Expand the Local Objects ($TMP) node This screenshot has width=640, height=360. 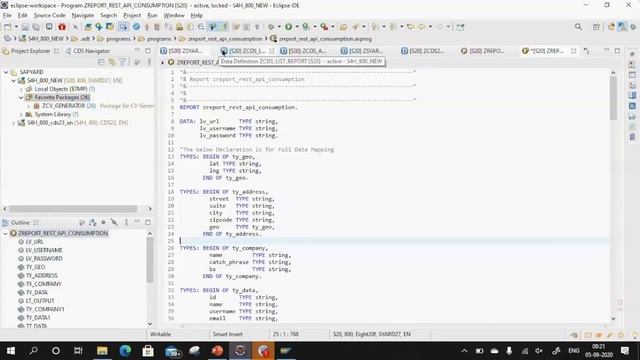click(21, 89)
